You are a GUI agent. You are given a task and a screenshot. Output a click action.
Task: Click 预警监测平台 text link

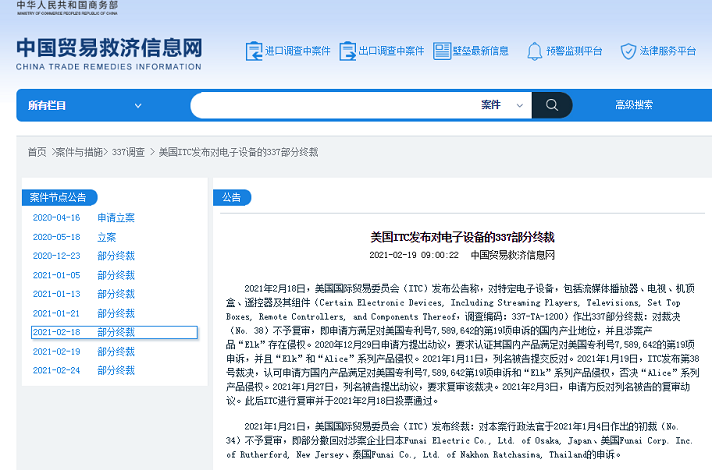point(574,51)
